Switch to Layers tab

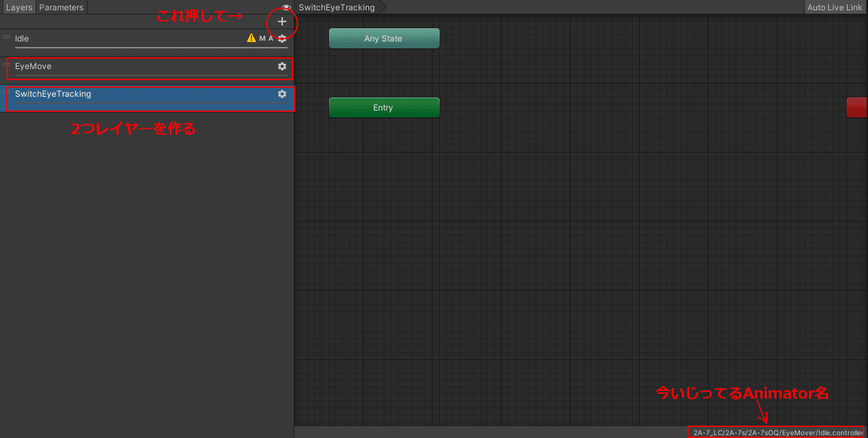pyautogui.click(x=18, y=7)
